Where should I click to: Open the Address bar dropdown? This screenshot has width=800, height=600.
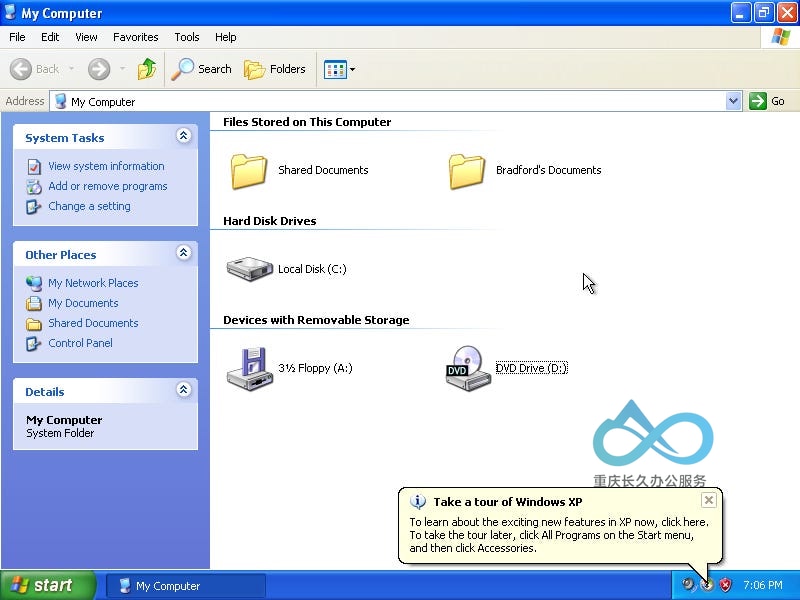[734, 101]
